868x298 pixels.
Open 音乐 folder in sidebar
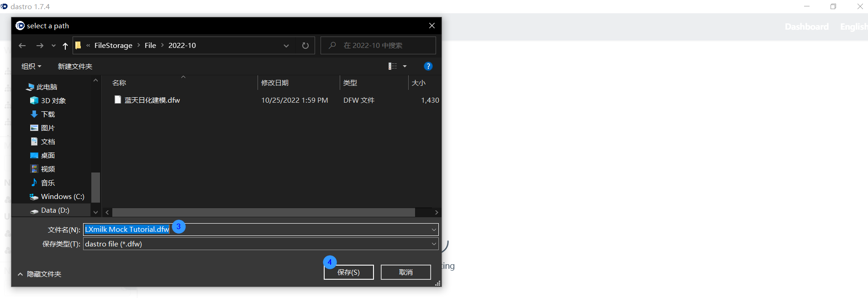pyautogui.click(x=43, y=183)
